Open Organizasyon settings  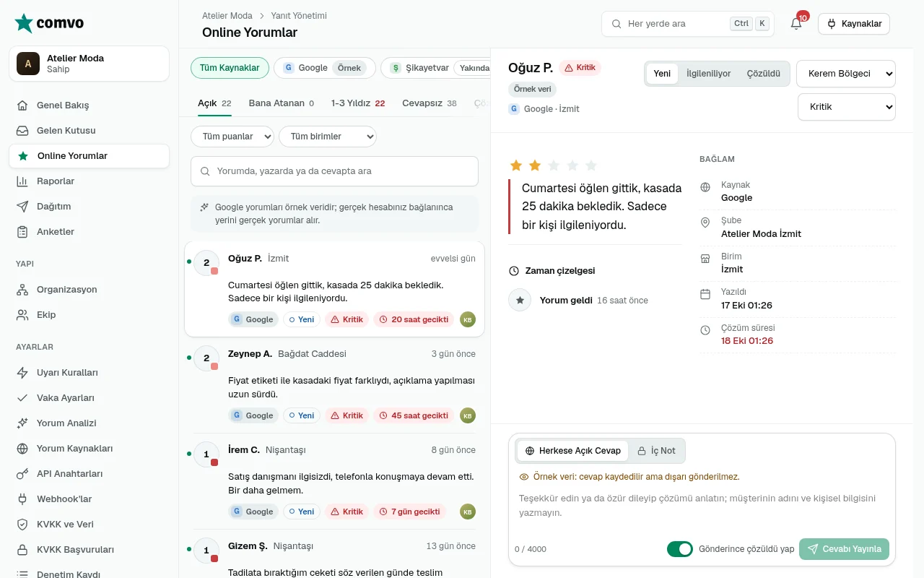click(89, 290)
